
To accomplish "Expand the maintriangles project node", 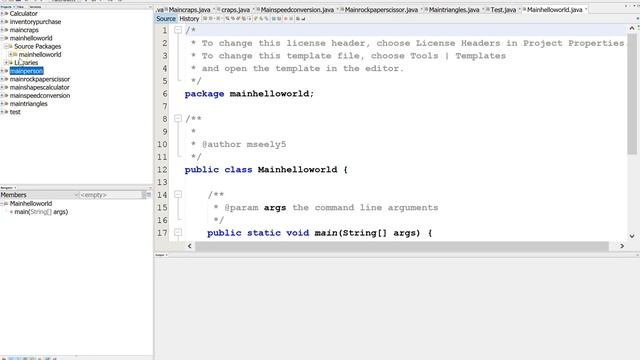I will pos(2,103).
